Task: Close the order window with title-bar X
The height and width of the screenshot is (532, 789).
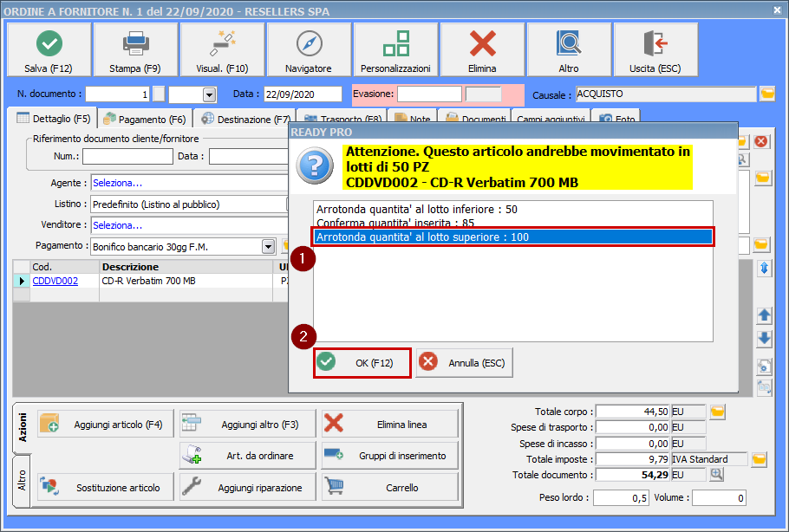Action: tap(778, 10)
